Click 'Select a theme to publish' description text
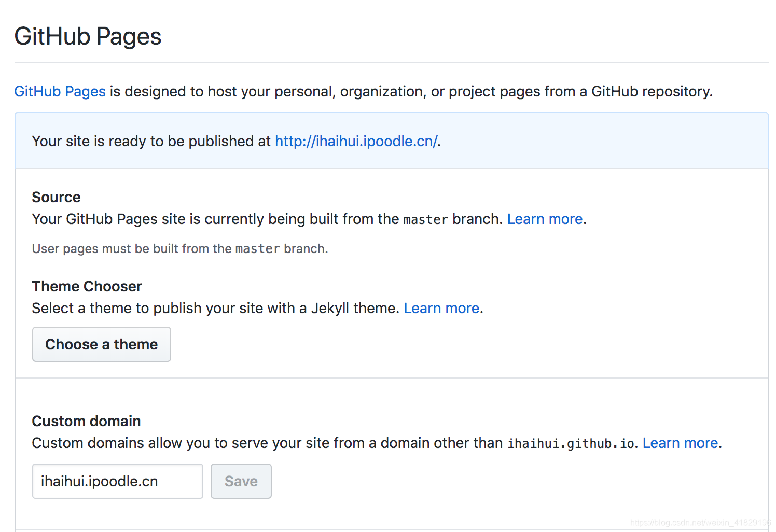 point(215,309)
